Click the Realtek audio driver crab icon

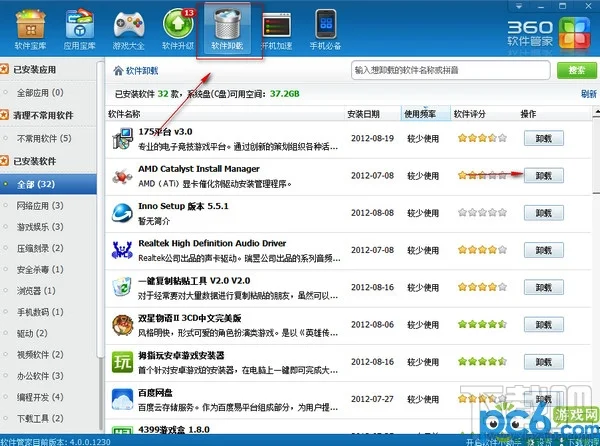122,250
